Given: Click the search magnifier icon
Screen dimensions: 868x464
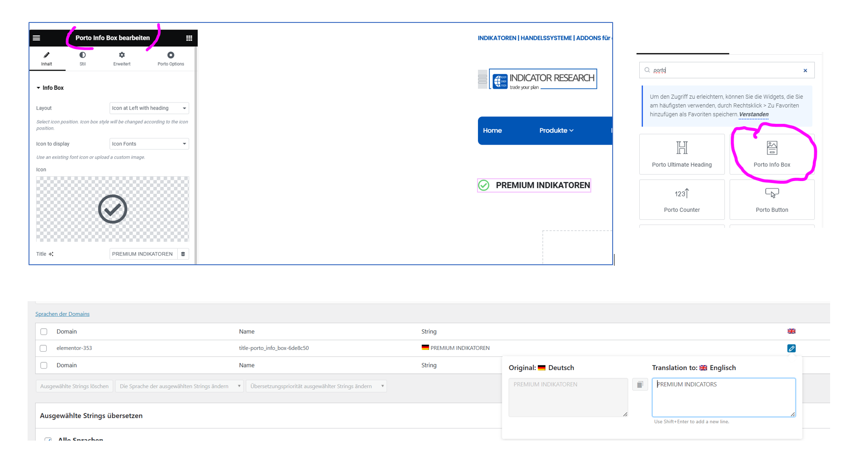Looking at the screenshot, I should 647,70.
